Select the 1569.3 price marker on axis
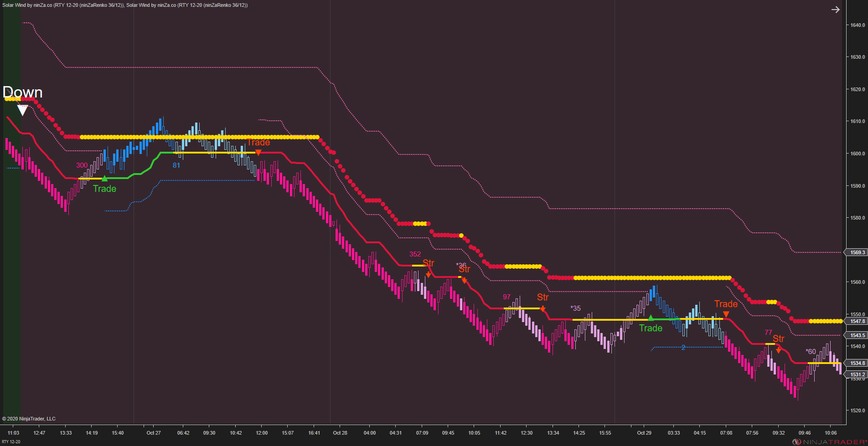The height and width of the screenshot is (446, 868). (856, 252)
